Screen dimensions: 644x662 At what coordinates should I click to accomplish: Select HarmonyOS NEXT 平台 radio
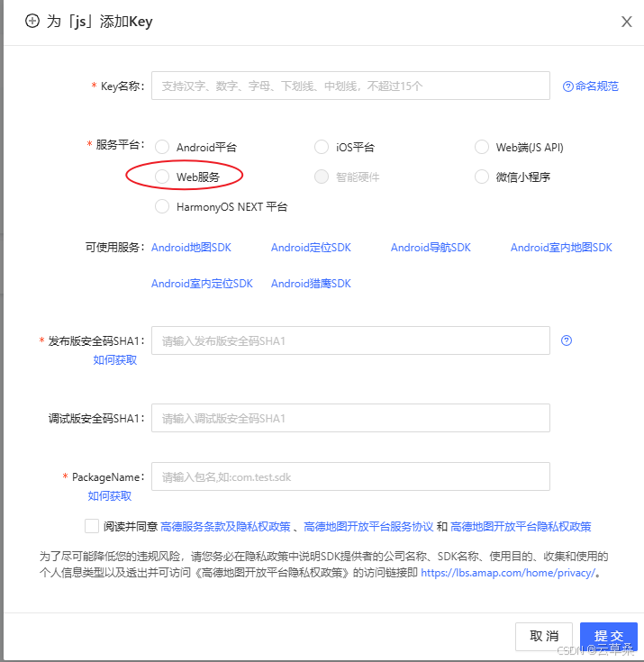[162, 206]
